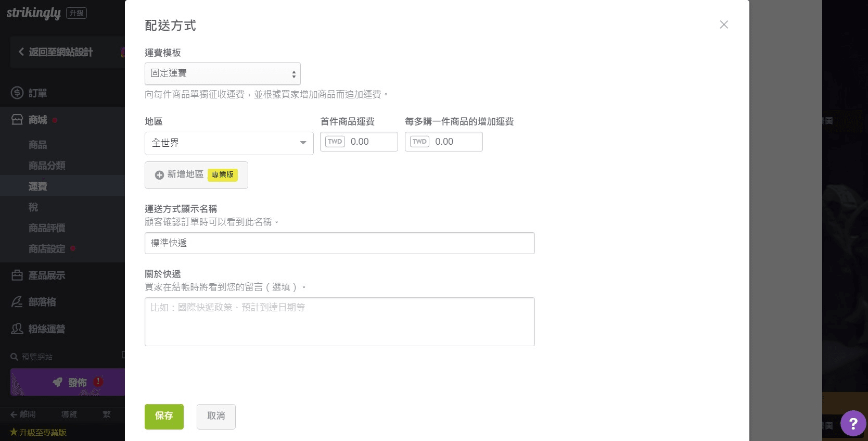This screenshot has width=868, height=441.
Task: Click the 發佈 rocket publish button
Action: point(69,383)
